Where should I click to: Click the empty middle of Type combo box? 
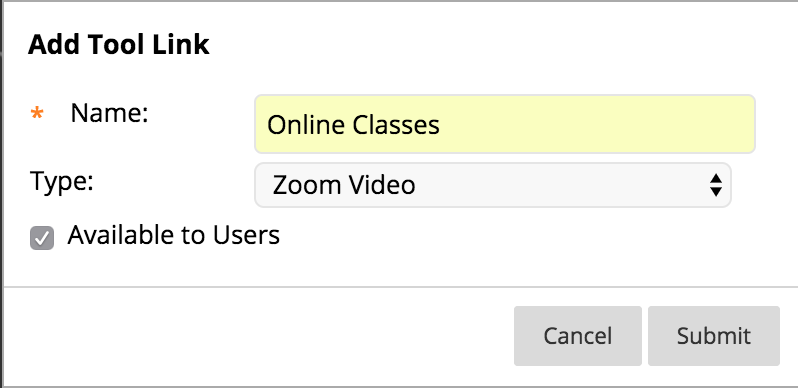tap(560, 185)
